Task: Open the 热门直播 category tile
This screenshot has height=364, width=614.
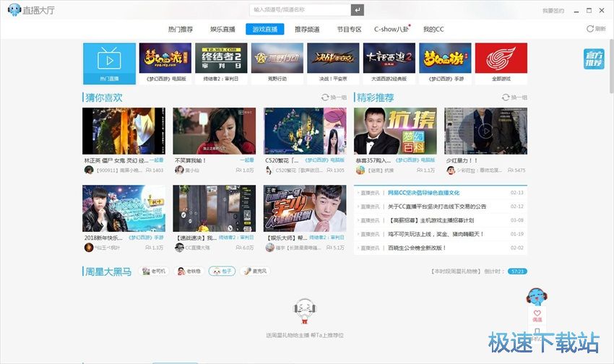Action: tap(109, 64)
